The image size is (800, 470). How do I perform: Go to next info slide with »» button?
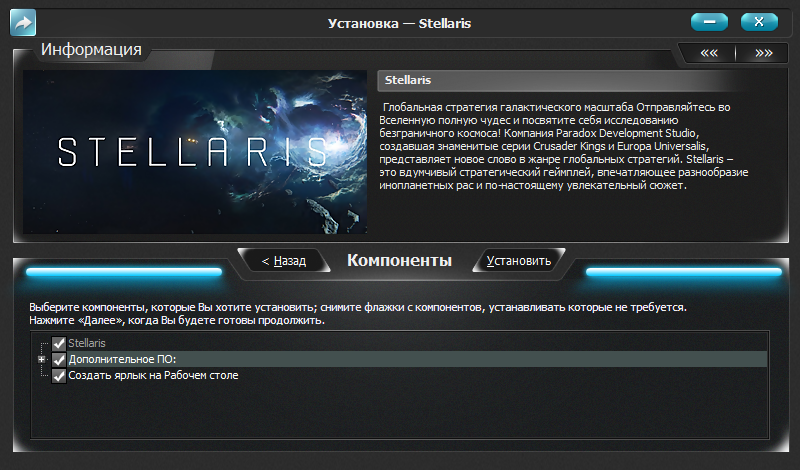[x=763, y=53]
